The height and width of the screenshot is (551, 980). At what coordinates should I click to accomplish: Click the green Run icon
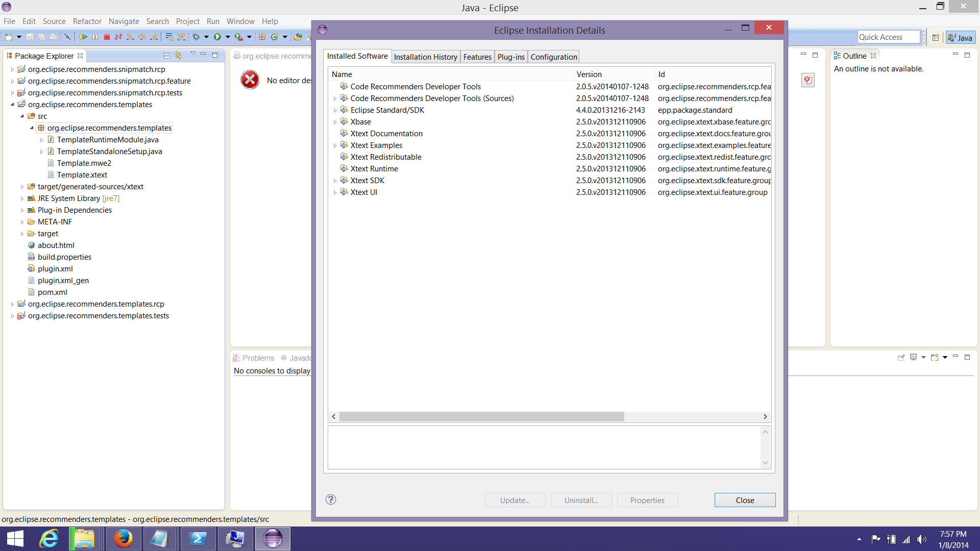(x=217, y=37)
